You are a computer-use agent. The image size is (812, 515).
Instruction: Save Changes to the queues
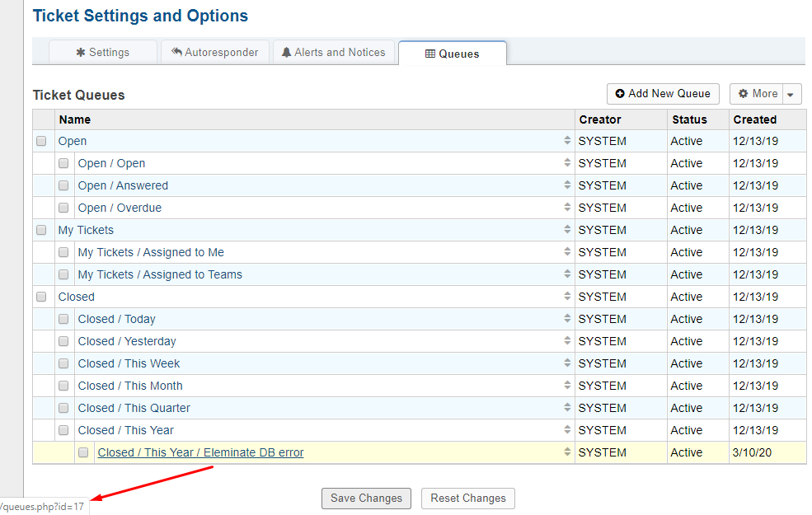[x=366, y=498]
